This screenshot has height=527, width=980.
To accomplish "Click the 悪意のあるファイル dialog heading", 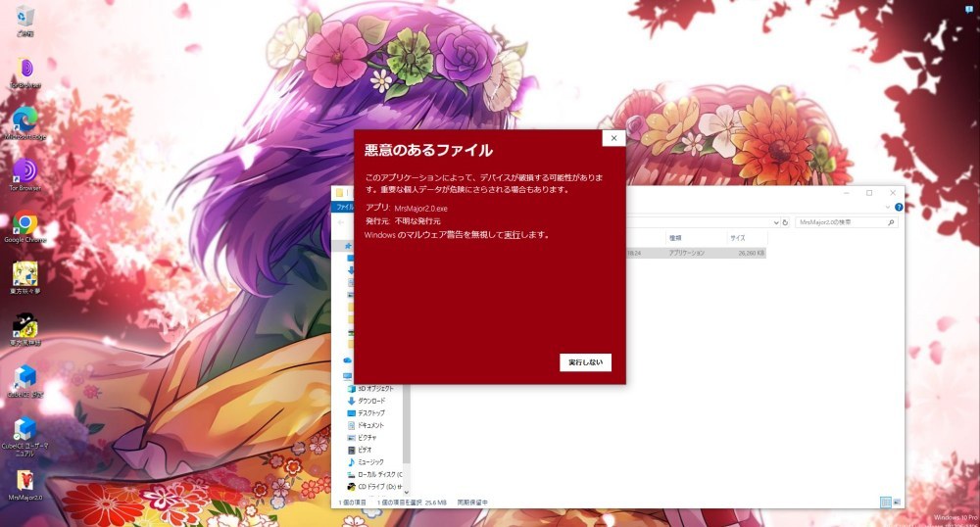I will point(429,150).
